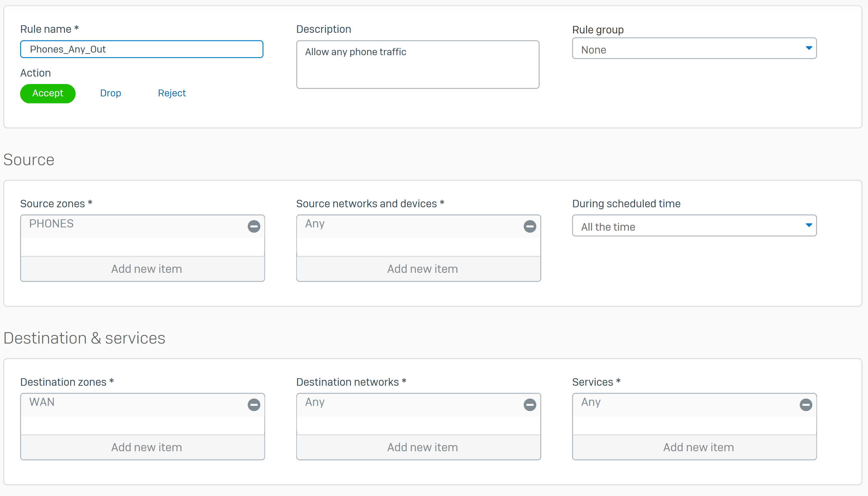The width and height of the screenshot is (868, 496).
Task: Select the Reject action
Action: [x=172, y=93]
